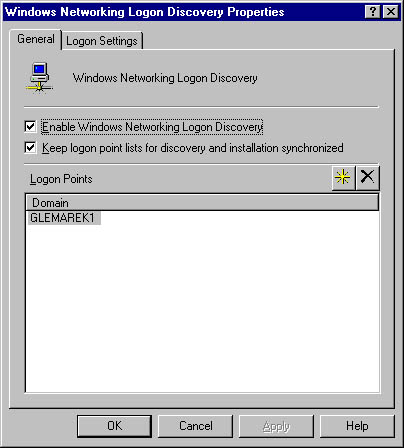
Task: Switch to the Logon Settings tab
Action: 102,41
